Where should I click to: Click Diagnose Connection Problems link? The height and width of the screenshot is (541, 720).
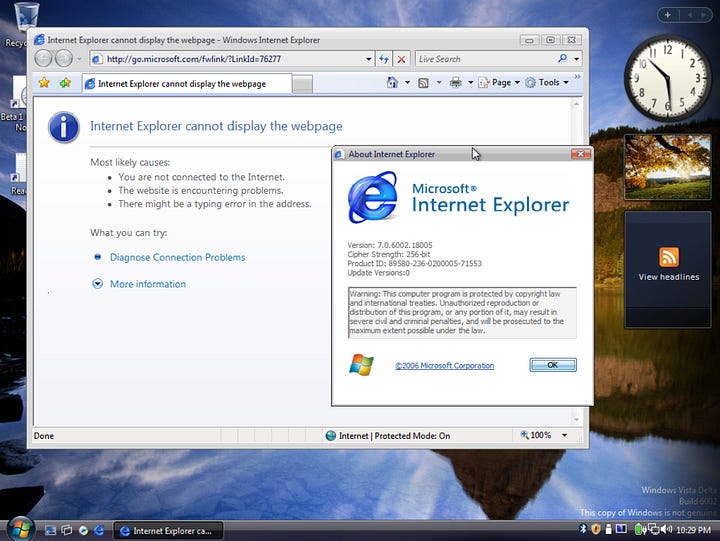pyautogui.click(x=177, y=257)
